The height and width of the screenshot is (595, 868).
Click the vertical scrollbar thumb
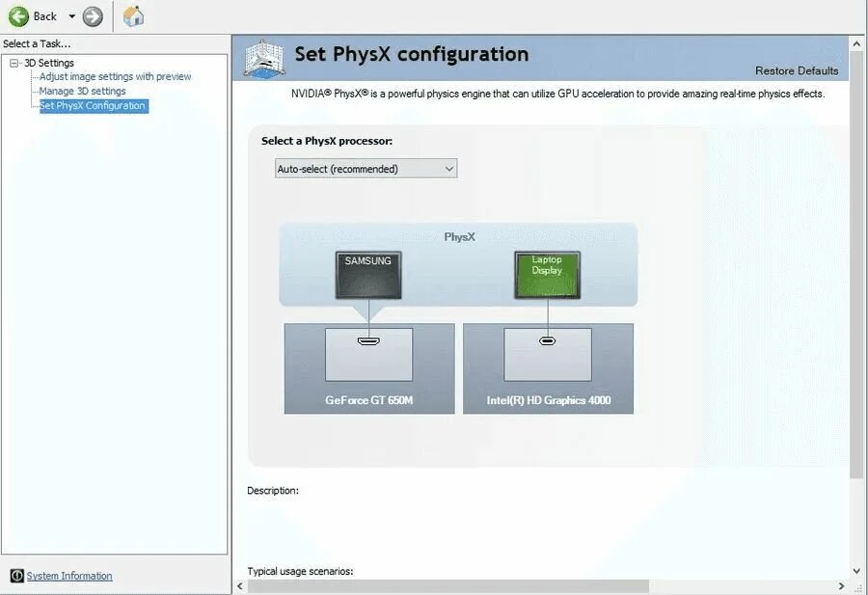[x=856, y=264]
